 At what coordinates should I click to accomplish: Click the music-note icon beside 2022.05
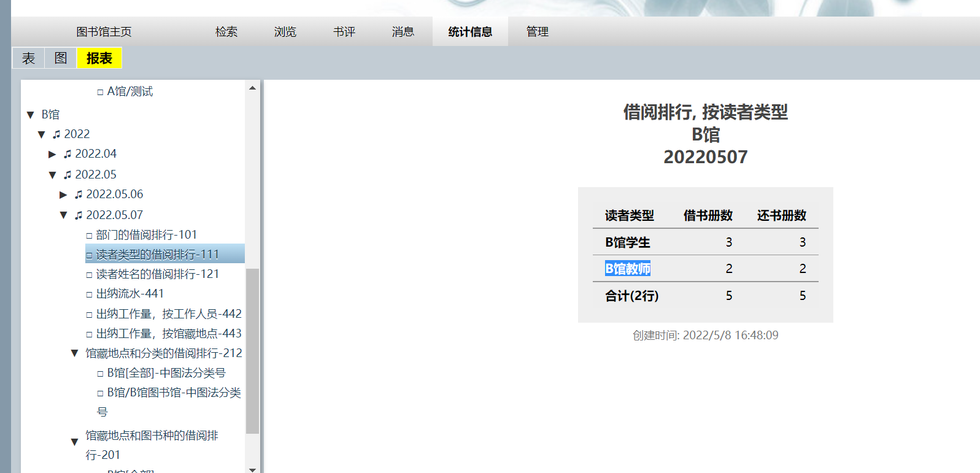(68, 175)
